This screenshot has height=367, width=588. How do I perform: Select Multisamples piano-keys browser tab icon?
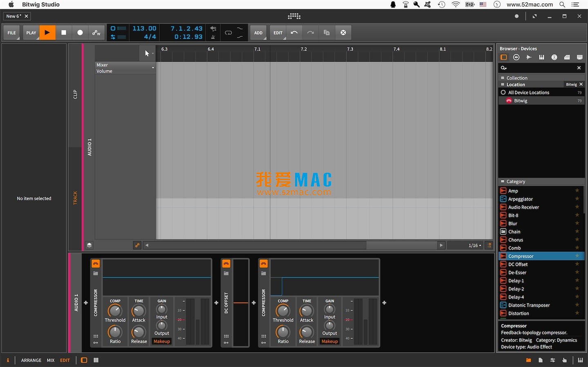541,58
